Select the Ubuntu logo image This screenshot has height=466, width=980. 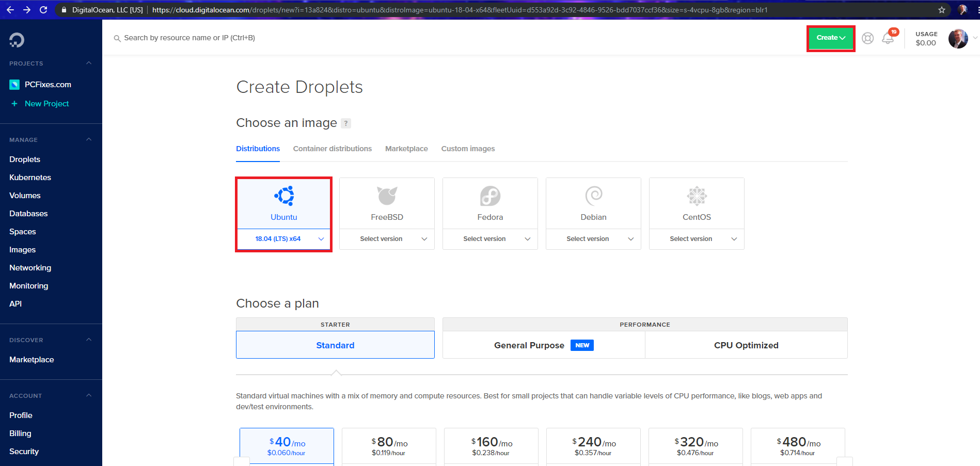[x=284, y=196]
